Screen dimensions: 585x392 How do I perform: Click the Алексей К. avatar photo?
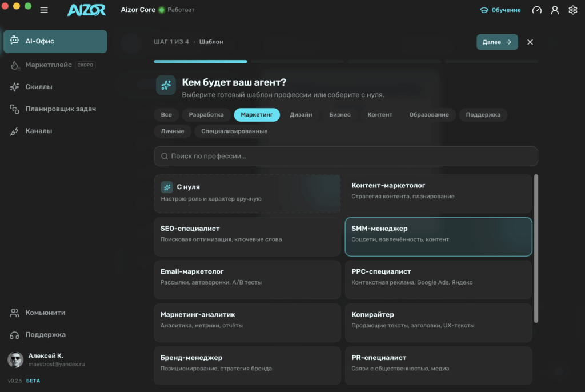(x=15, y=360)
